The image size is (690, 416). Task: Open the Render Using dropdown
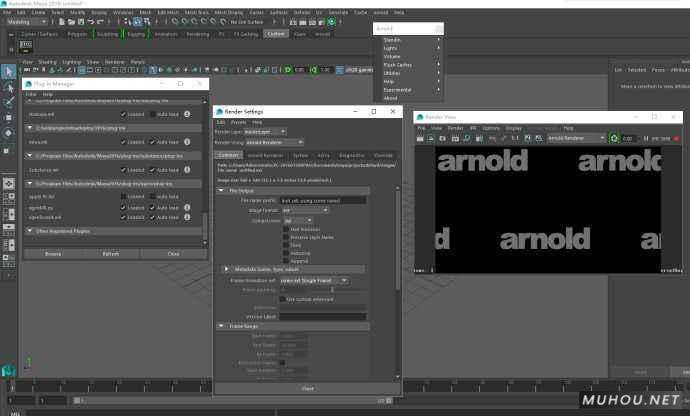click(274, 143)
